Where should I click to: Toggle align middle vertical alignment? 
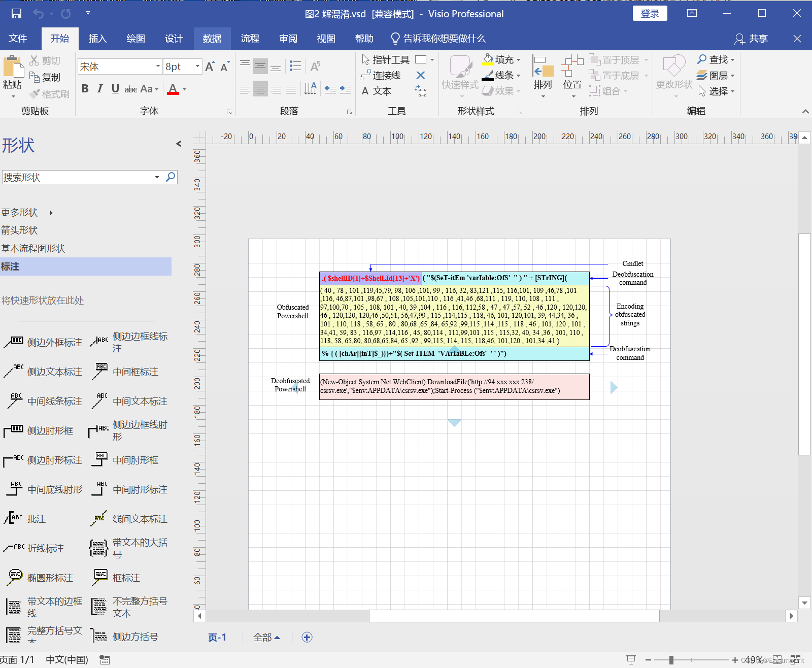click(260, 66)
